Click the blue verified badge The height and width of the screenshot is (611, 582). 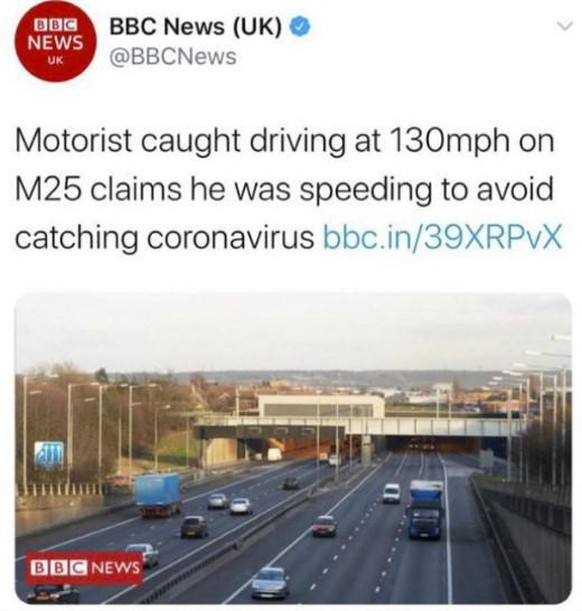[x=299, y=27]
